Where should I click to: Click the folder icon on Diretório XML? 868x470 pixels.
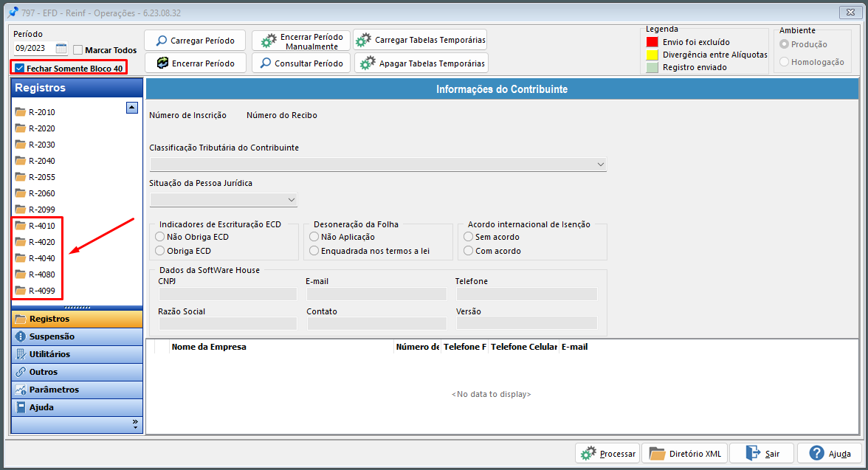pyautogui.click(x=657, y=453)
